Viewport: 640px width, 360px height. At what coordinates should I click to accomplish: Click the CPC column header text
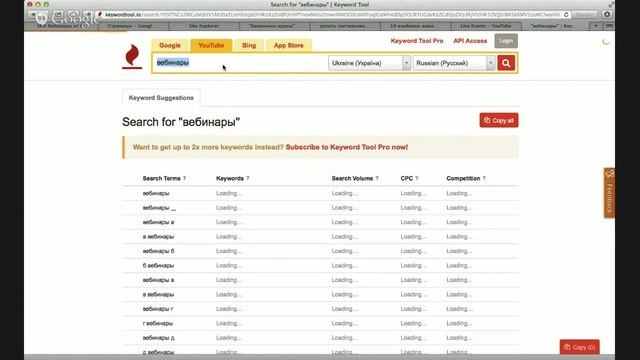pos(407,178)
